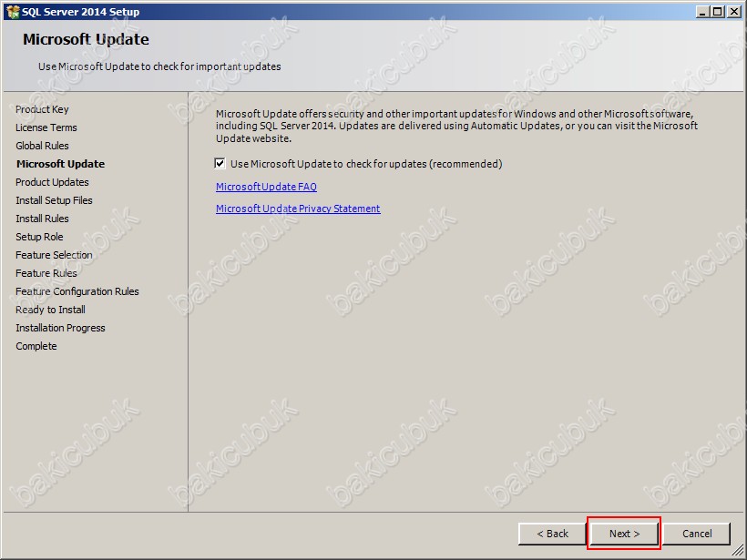The height and width of the screenshot is (560, 747).
Task: Select Product Key step in sidebar
Action: click(x=42, y=109)
